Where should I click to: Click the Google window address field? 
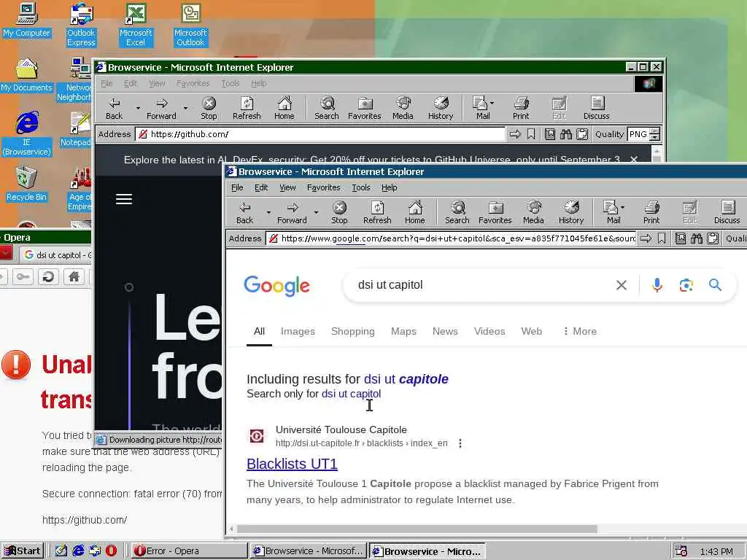pyautogui.click(x=451, y=238)
